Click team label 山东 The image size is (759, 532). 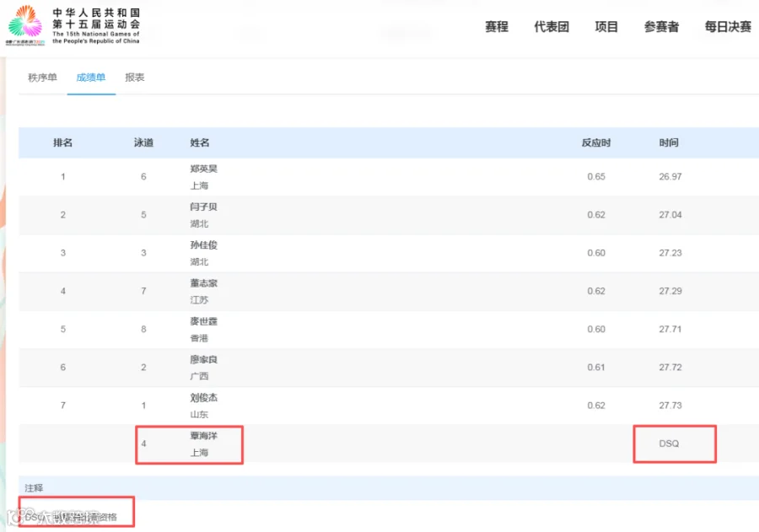tap(199, 414)
